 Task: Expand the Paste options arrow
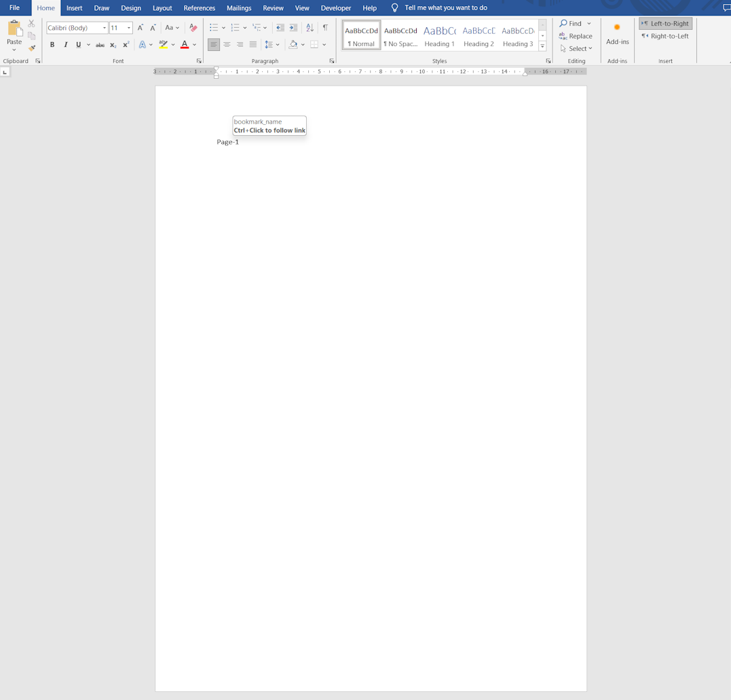click(x=14, y=50)
